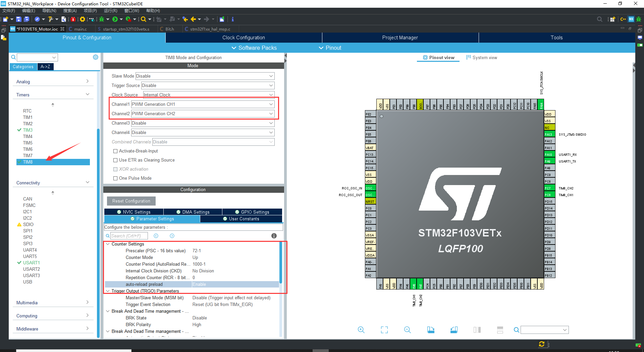Click the PA13 pin on the chip

coord(549,134)
